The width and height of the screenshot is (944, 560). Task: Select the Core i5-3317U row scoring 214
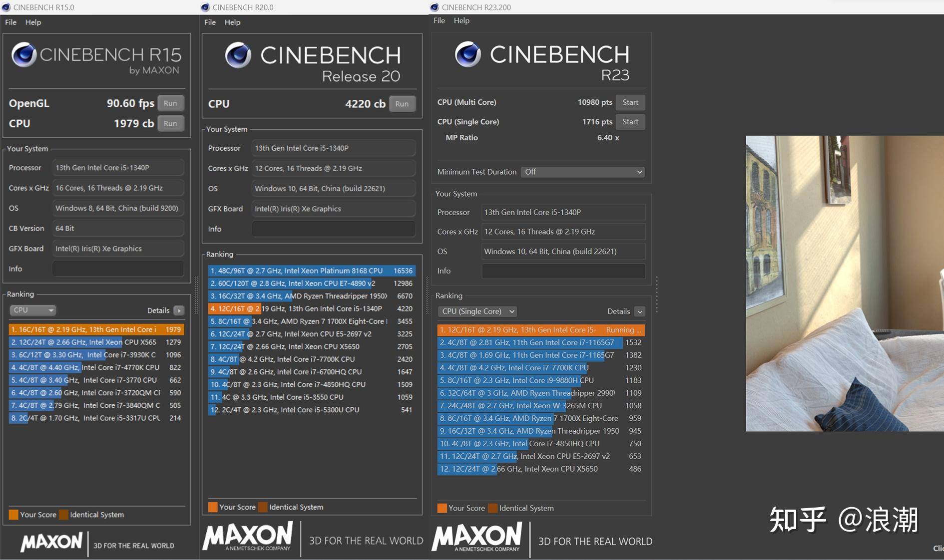coord(96,418)
